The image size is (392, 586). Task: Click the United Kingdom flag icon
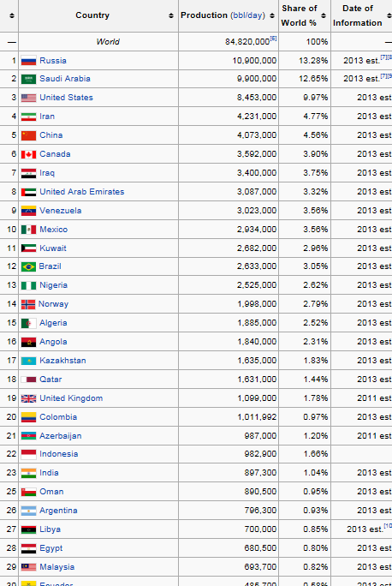pyautogui.click(x=28, y=398)
